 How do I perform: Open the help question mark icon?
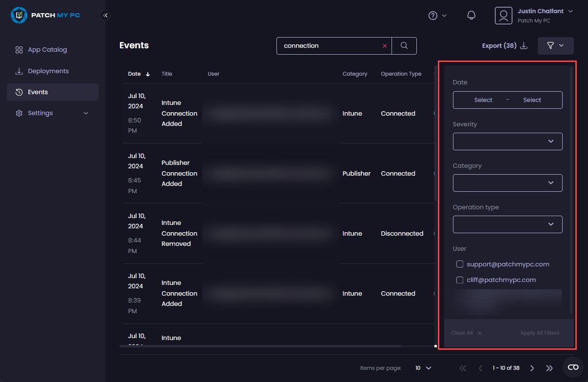coord(432,15)
